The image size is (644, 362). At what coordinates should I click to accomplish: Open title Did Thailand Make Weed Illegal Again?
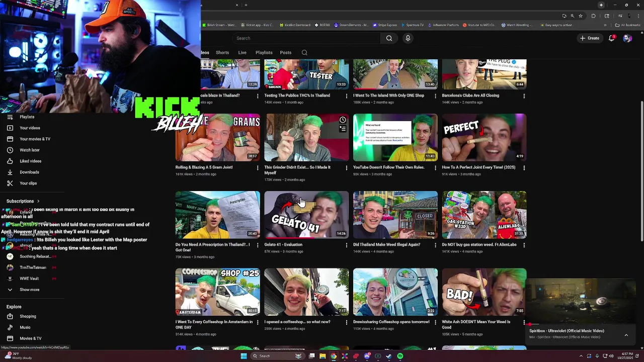(x=386, y=245)
